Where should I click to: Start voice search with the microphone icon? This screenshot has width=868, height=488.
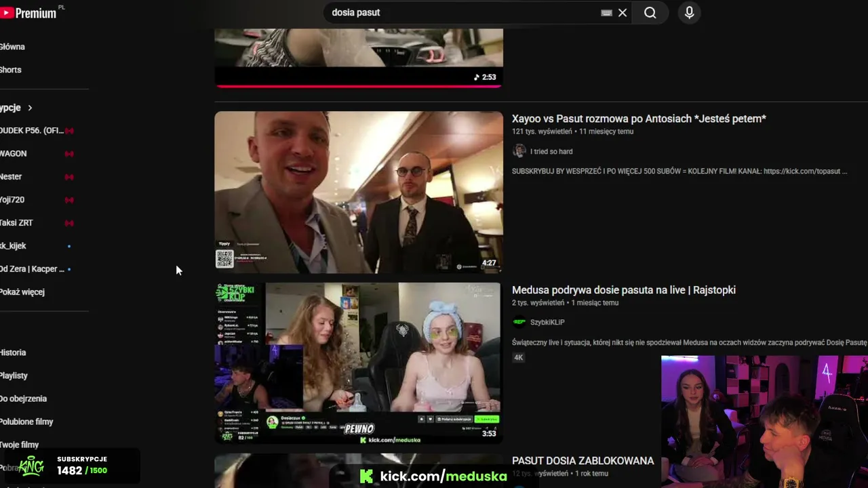[689, 13]
